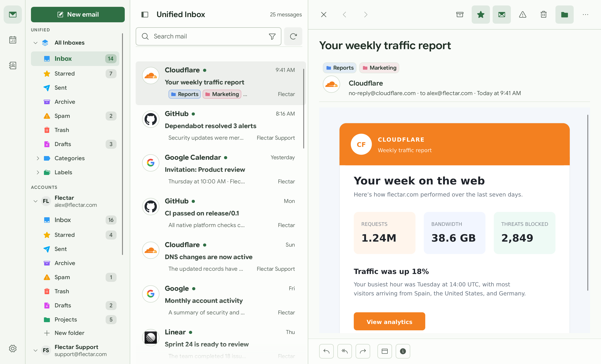Viewport: 601px width, 364px height.
Task: Open unified Starred folder with 7 items
Action: click(x=75, y=74)
